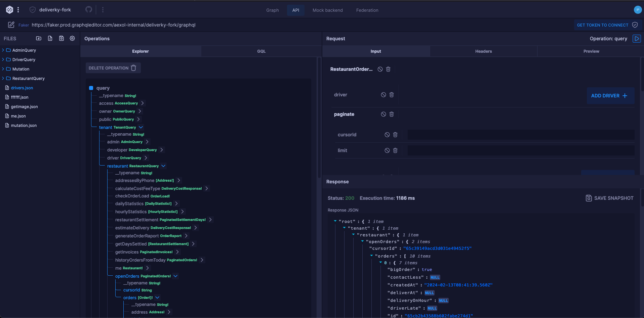Screen dimensions: 644x318
Task: Delete RestaurantOrder input with trash icon
Action: click(x=388, y=69)
